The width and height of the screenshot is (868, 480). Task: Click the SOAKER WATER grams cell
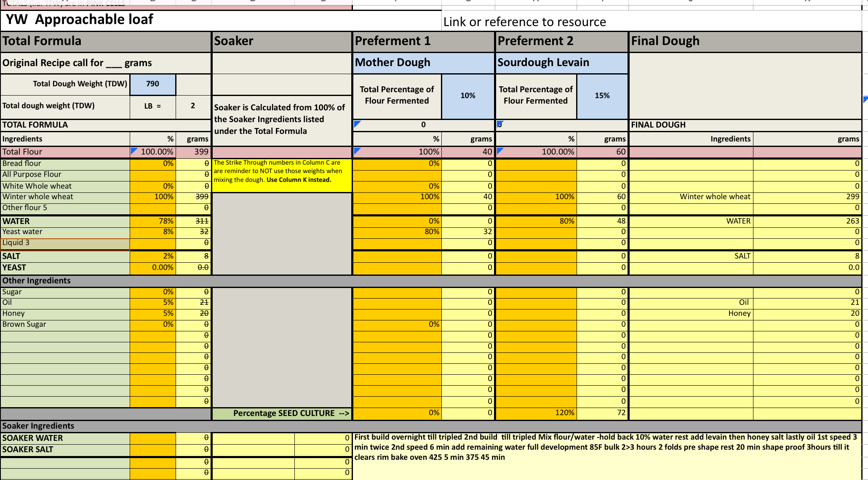193,437
